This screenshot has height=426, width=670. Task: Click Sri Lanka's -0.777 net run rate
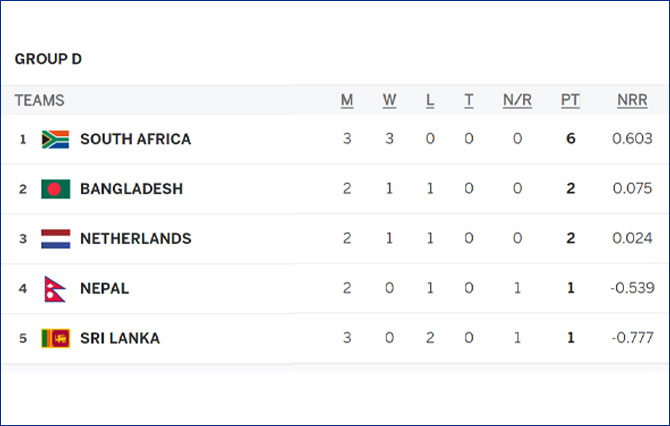[632, 338]
